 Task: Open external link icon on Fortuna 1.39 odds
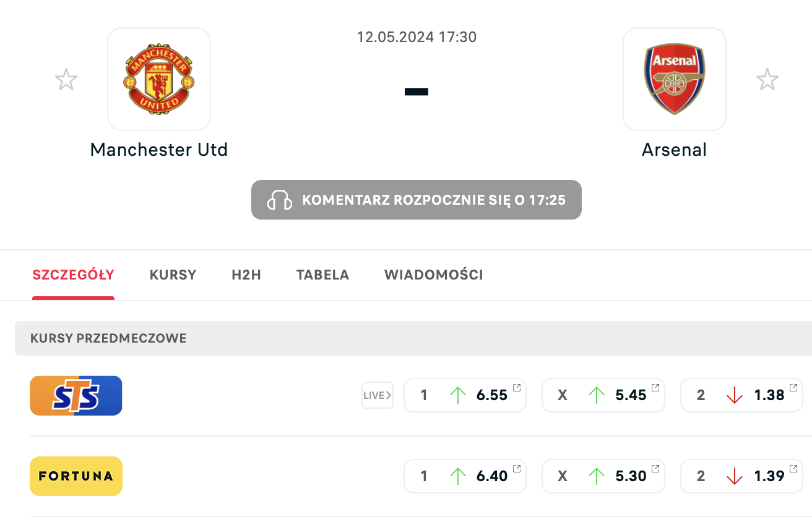tap(794, 468)
